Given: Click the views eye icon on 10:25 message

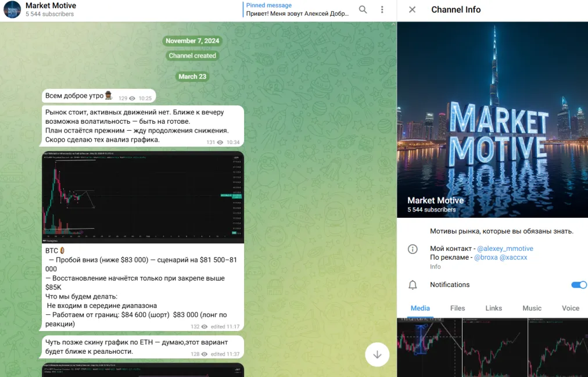Looking at the screenshot, I should 132,98.
